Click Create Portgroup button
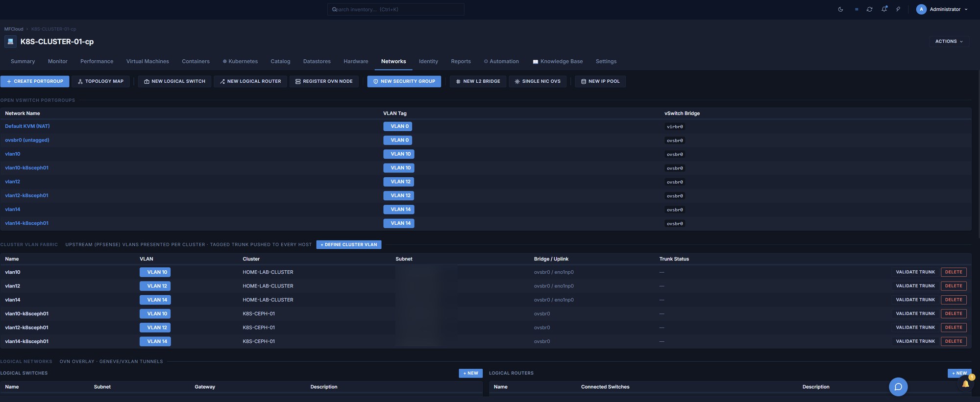Screen dimensions: 980x402 35,81
